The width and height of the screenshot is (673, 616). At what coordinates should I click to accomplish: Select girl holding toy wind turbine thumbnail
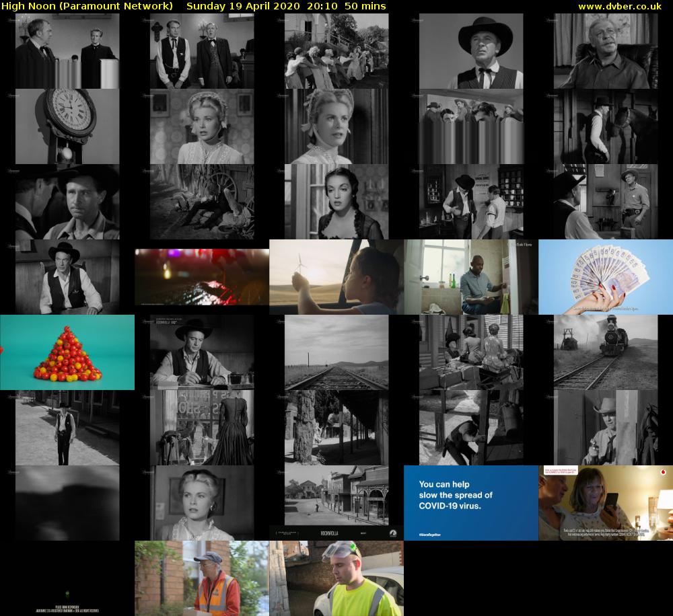point(336,277)
